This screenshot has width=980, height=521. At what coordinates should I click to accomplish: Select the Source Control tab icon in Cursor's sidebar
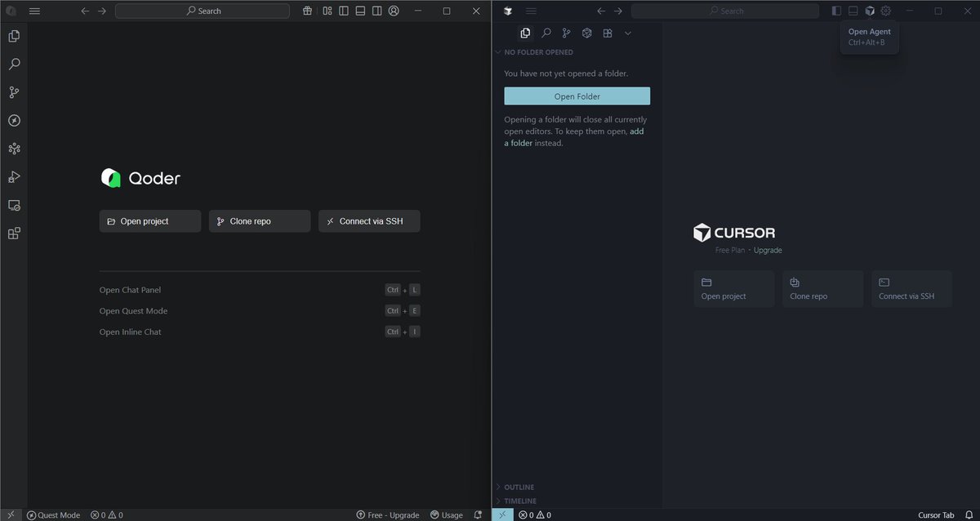coord(567,33)
